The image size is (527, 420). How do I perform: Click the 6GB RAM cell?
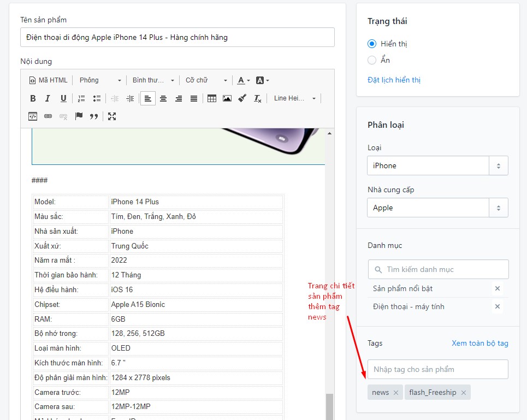[196, 319]
